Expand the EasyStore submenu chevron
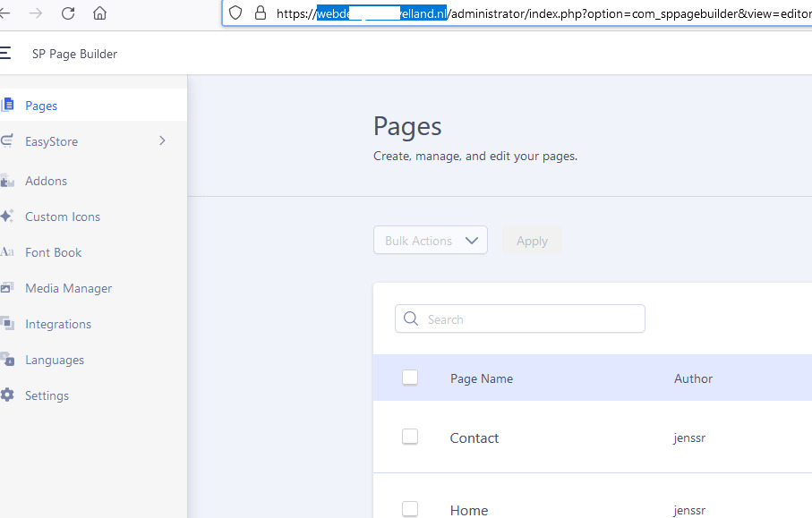The height and width of the screenshot is (518, 812). [162, 140]
